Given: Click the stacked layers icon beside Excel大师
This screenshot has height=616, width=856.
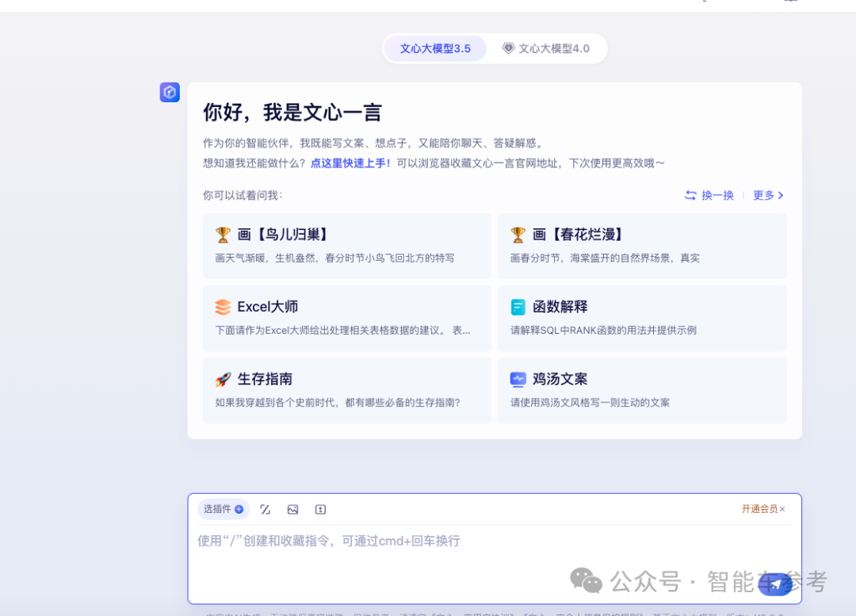Looking at the screenshot, I should (x=223, y=307).
